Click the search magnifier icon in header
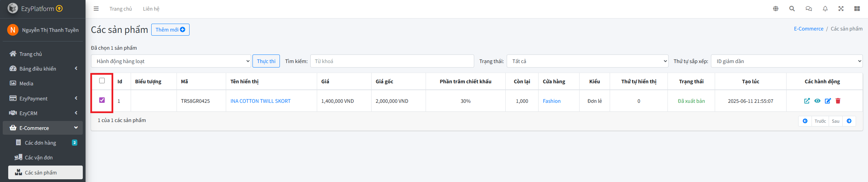Viewport: 868px width, 182px height. click(792, 9)
